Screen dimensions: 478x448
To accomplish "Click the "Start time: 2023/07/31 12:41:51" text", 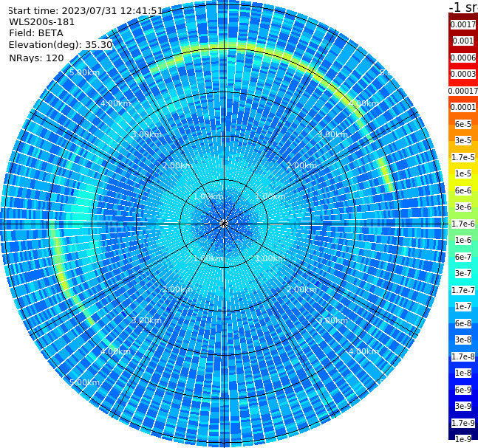I will [x=85, y=11].
